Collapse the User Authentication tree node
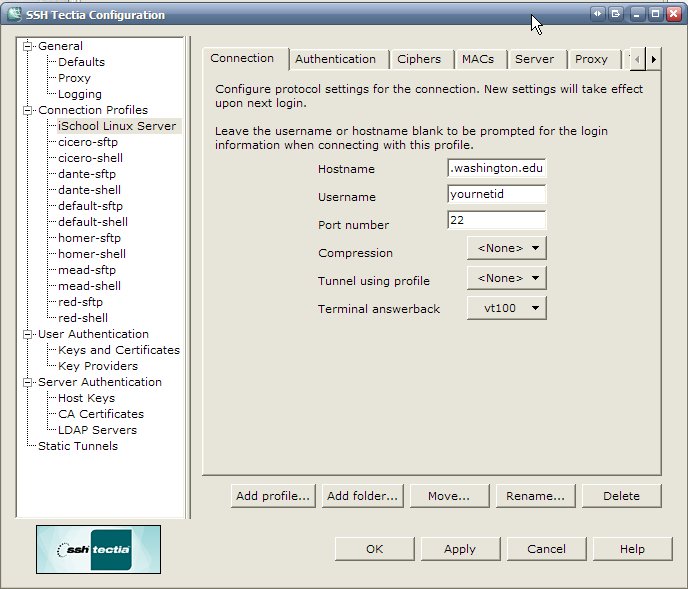The height and width of the screenshot is (589, 688). pos(28,334)
